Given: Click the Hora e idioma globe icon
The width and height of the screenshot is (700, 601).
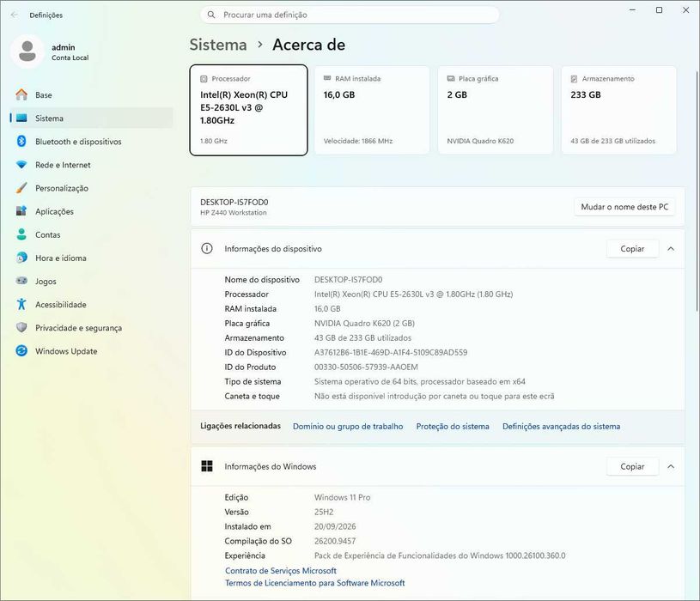Looking at the screenshot, I should point(21,258).
